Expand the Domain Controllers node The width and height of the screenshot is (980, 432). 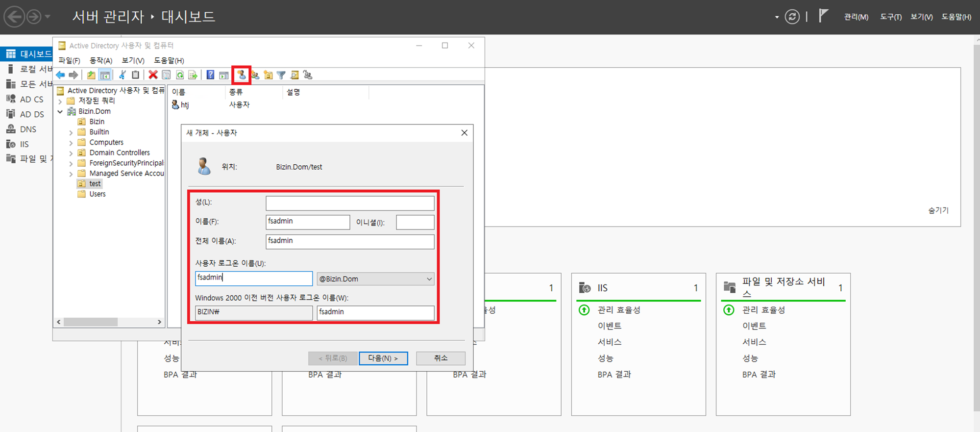click(71, 153)
